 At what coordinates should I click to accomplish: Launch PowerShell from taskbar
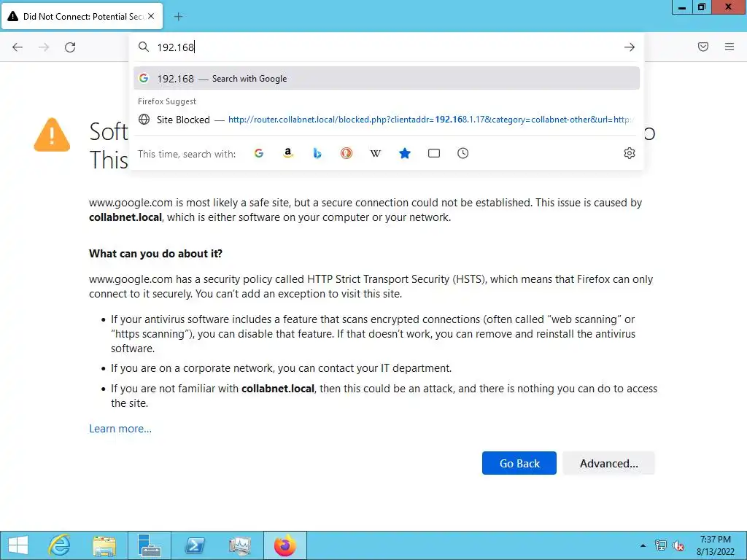coord(195,545)
